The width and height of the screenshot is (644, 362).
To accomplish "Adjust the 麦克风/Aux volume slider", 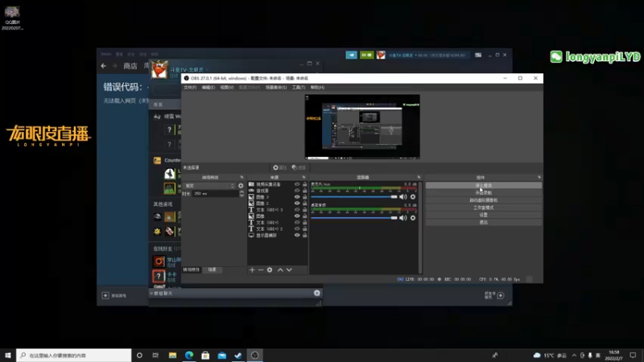I will click(x=354, y=197).
